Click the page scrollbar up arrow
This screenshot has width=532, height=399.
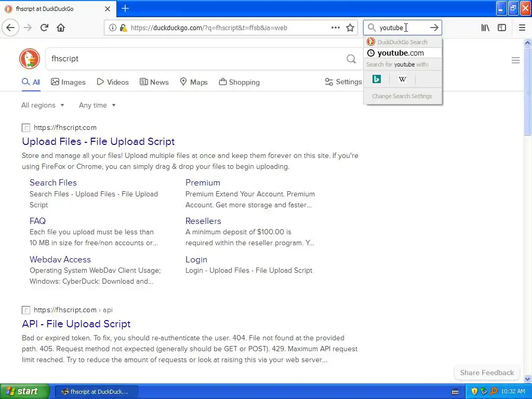click(x=527, y=43)
